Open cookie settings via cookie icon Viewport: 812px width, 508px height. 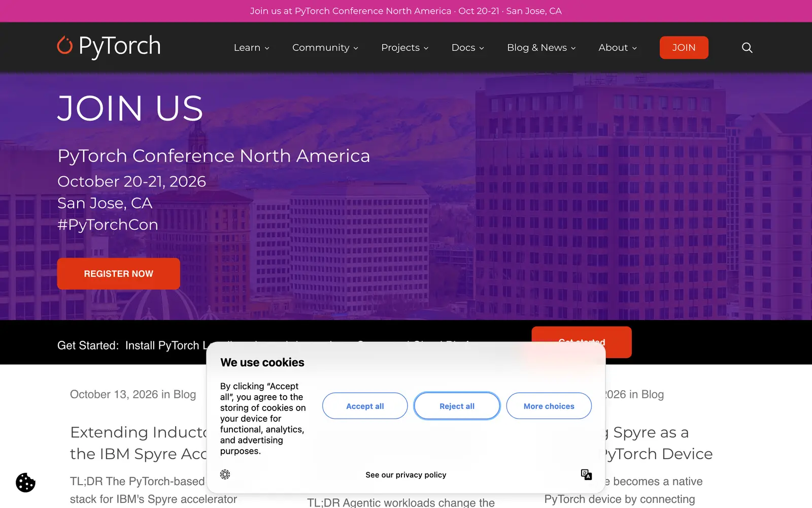pyautogui.click(x=25, y=483)
